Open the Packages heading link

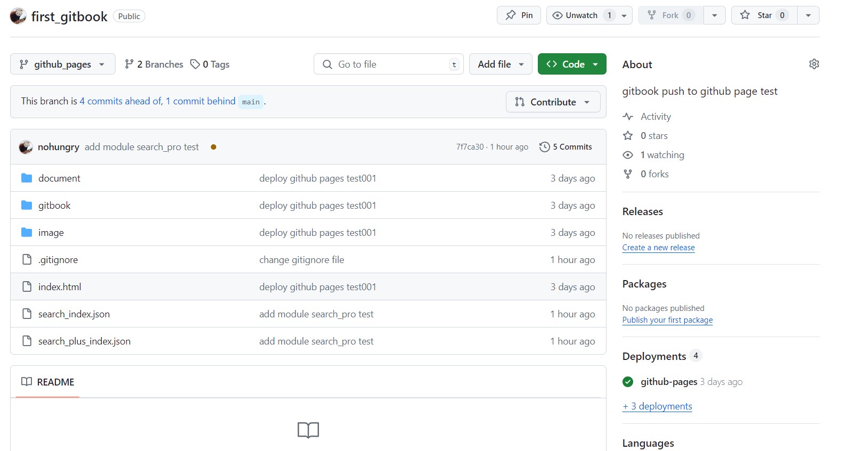644,284
